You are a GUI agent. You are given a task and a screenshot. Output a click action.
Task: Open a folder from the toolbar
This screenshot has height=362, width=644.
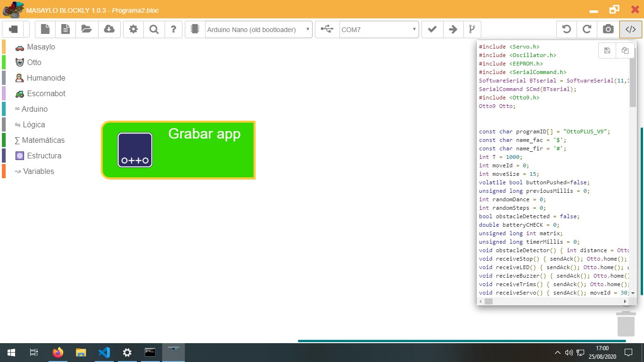coord(86,29)
